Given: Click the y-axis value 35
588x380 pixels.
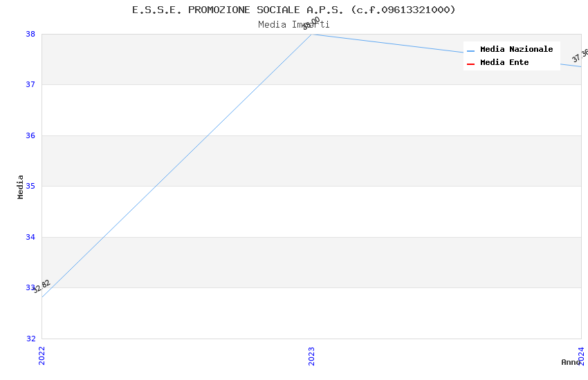Looking at the screenshot, I should pos(30,186).
